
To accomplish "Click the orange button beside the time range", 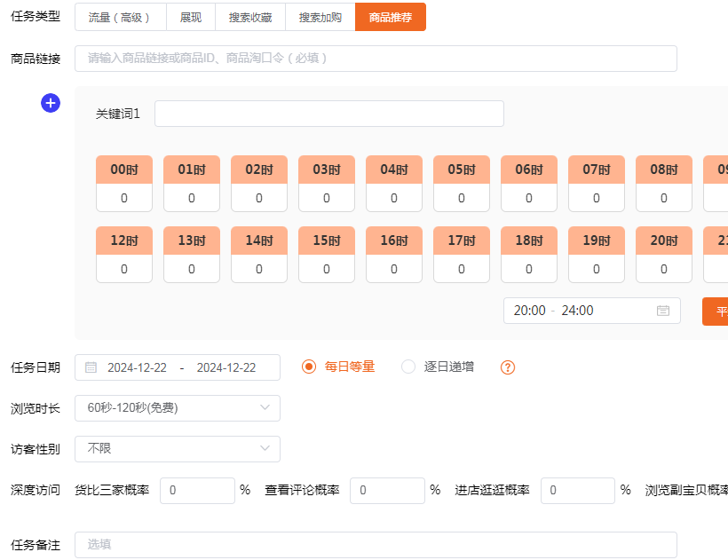I will point(716,312).
